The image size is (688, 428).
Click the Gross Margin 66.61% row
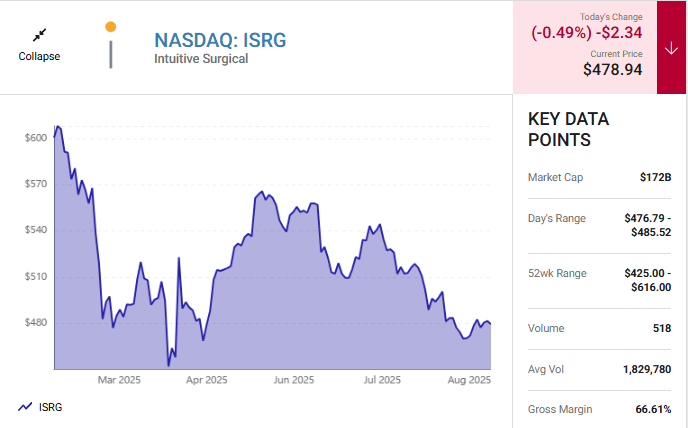click(x=599, y=409)
